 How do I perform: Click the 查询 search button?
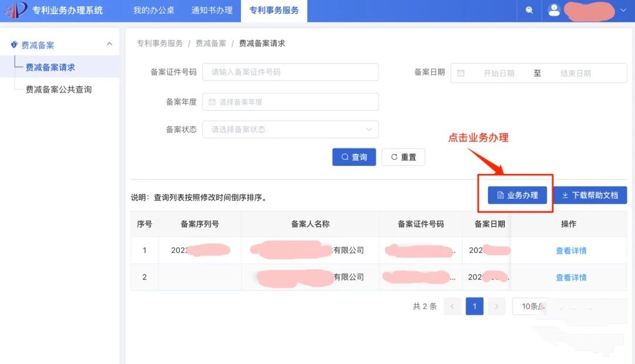[354, 157]
